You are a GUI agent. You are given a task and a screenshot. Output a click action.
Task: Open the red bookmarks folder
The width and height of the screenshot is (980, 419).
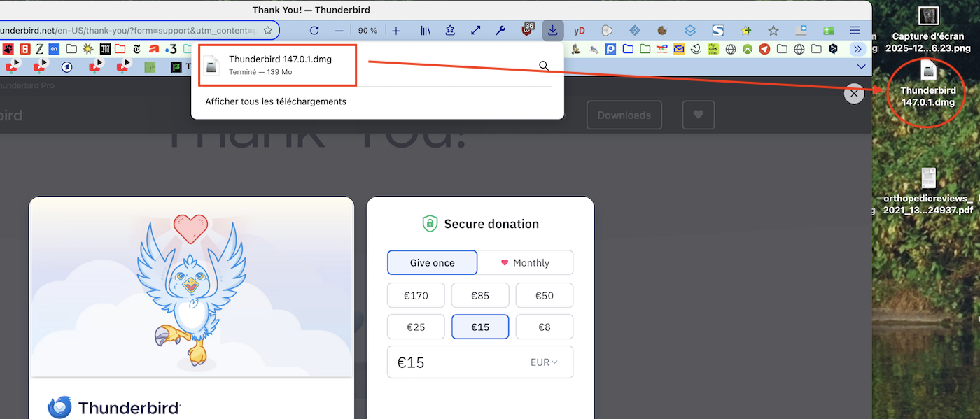click(x=120, y=49)
